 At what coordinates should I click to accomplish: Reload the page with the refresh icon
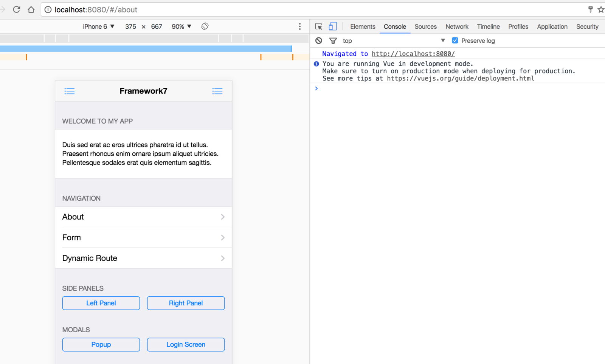[16, 9]
